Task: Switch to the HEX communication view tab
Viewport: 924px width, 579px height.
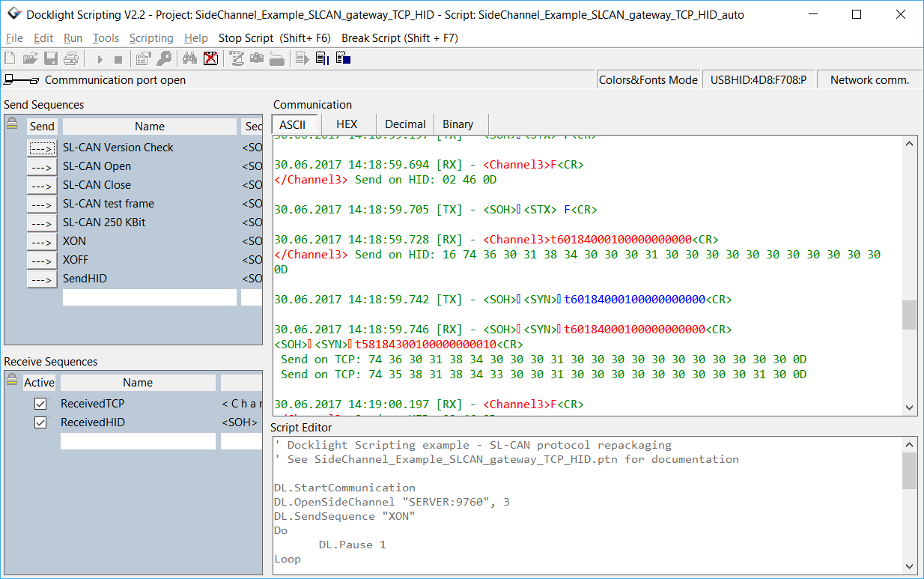Action: (347, 124)
